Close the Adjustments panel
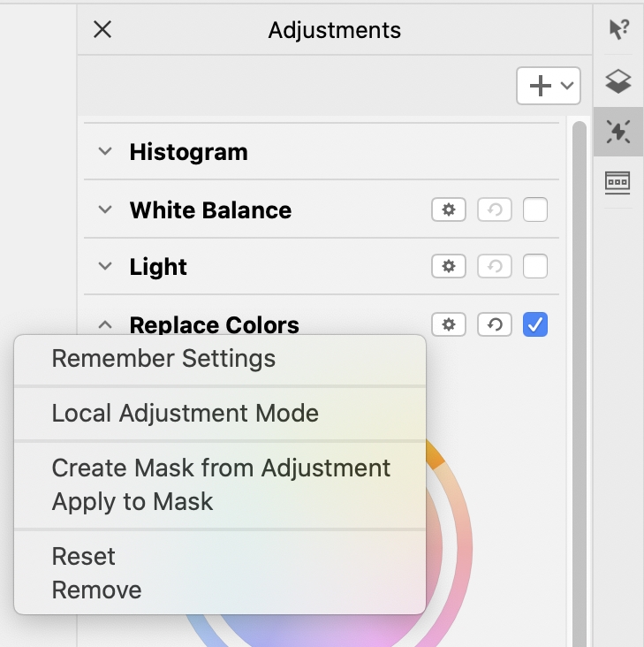 tap(102, 30)
